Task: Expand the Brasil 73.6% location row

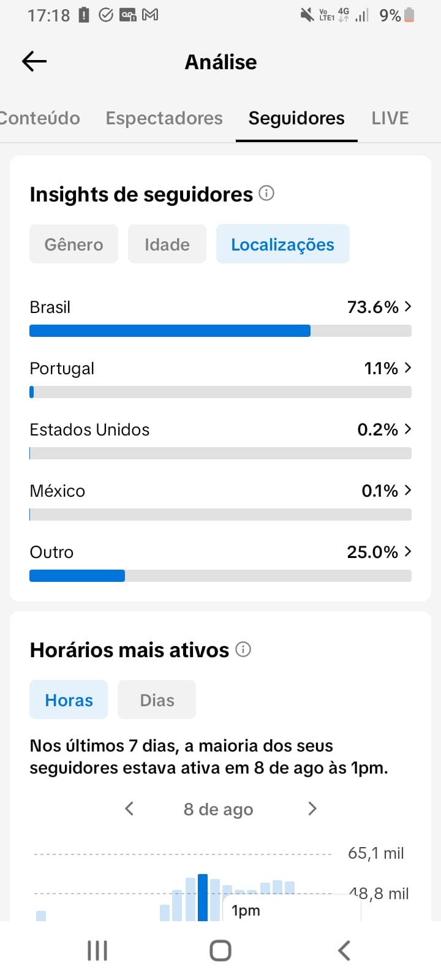Action: point(221,318)
